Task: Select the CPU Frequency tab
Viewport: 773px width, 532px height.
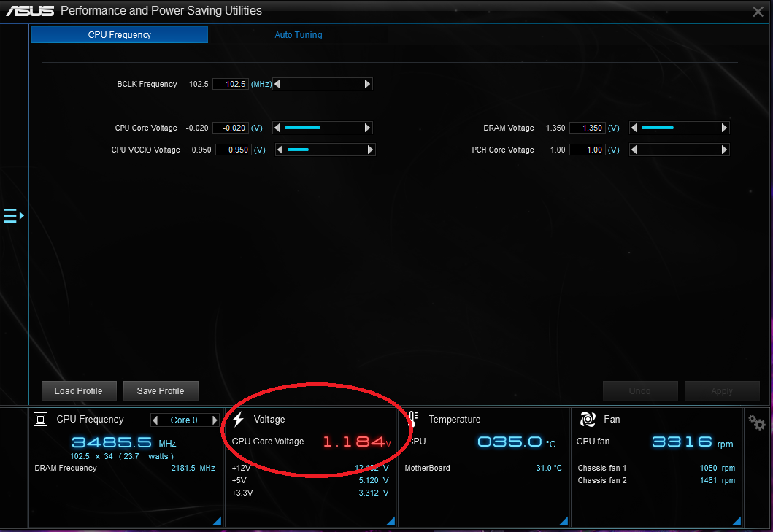Action: pos(120,35)
